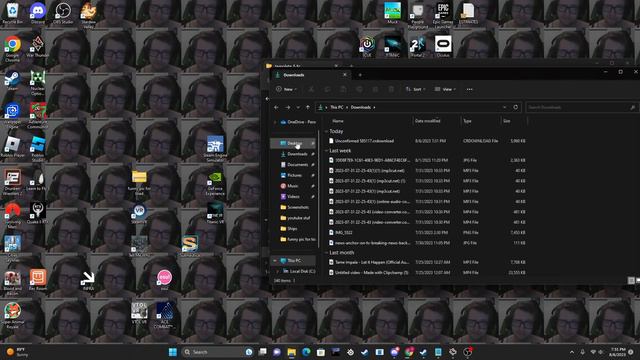Viewport: 640px width, 360px height.
Task: Launch the Google Chrome desktop shortcut
Action: (x=12, y=49)
